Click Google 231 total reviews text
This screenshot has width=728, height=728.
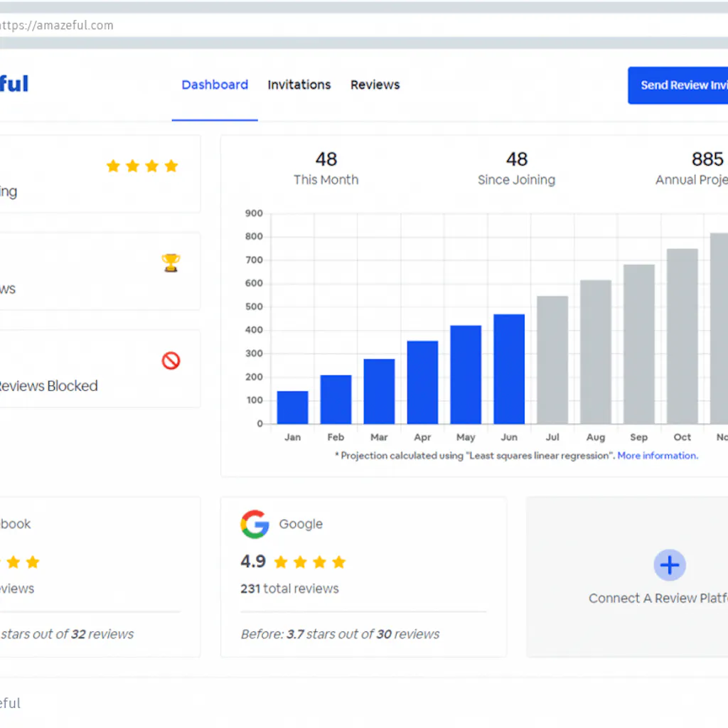289,589
